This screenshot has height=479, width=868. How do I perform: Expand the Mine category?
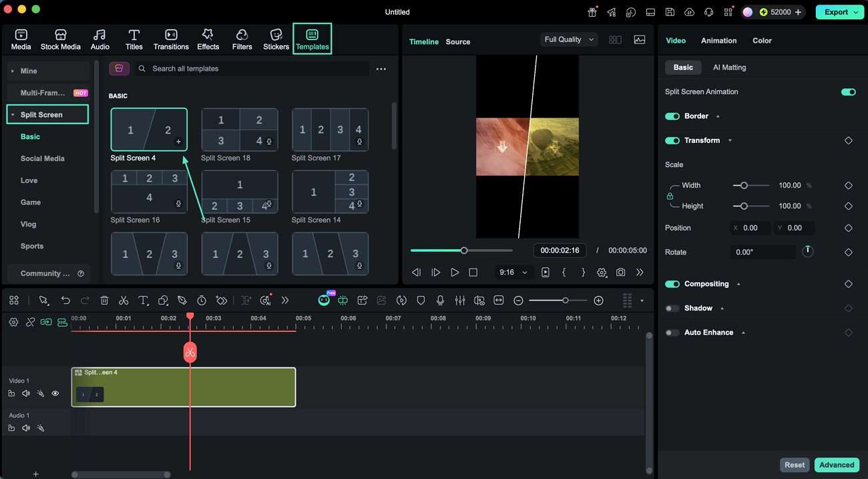coord(12,71)
